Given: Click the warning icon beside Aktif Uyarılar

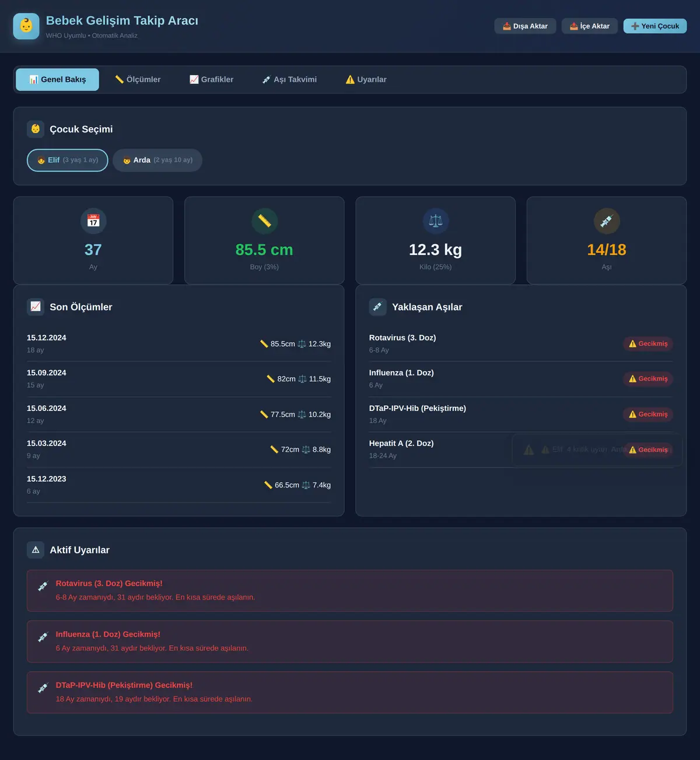Looking at the screenshot, I should pos(36,550).
